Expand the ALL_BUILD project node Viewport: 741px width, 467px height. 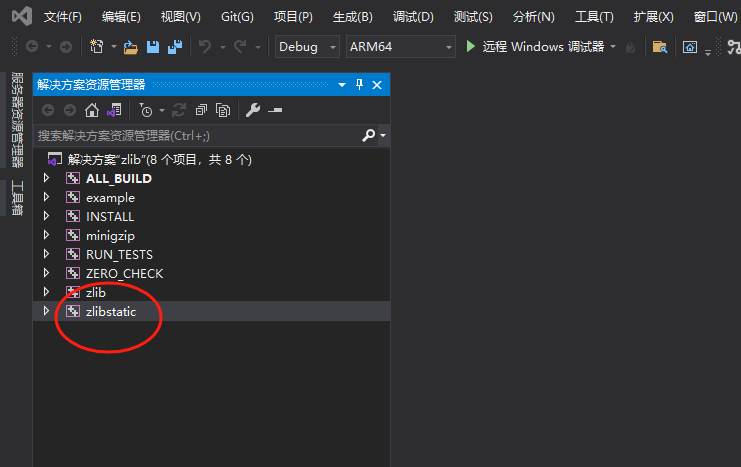click(x=46, y=178)
